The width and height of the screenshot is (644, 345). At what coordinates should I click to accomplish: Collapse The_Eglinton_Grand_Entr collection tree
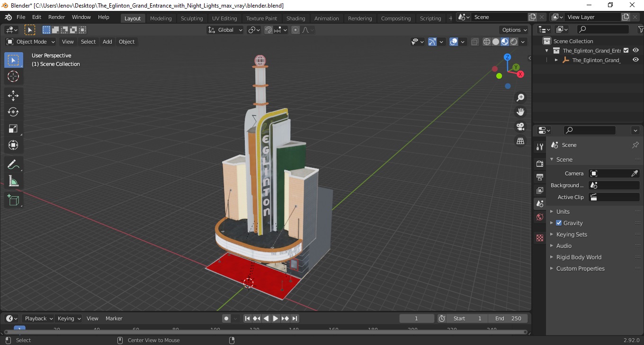coord(547,51)
